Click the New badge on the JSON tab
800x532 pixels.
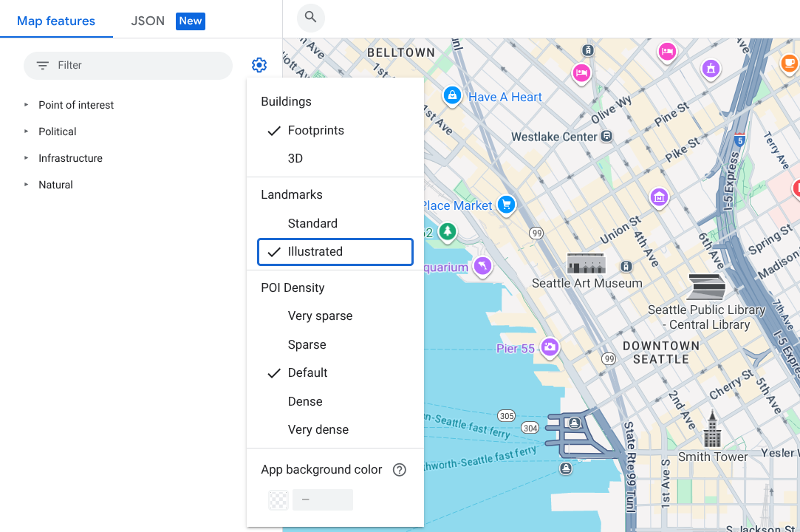click(x=190, y=21)
